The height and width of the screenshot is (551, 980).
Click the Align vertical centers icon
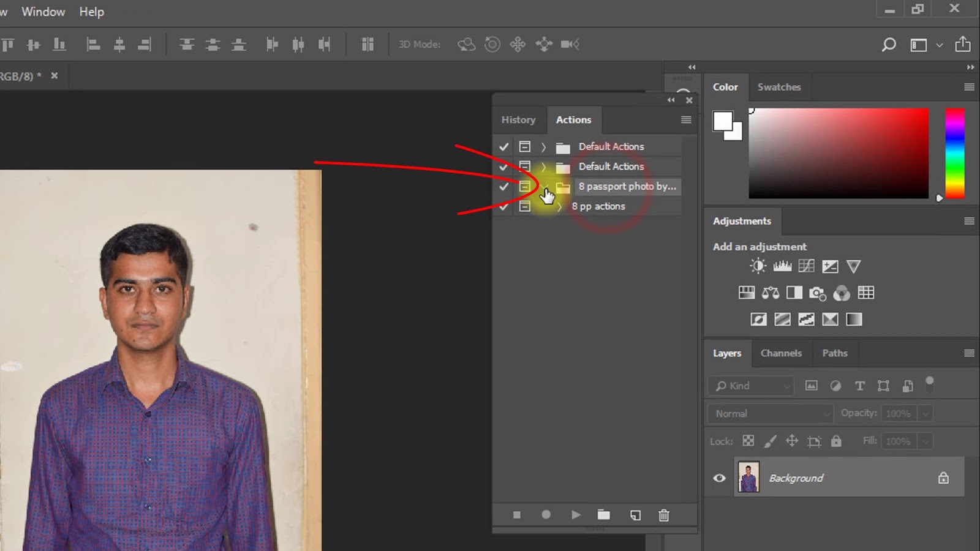[34, 44]
